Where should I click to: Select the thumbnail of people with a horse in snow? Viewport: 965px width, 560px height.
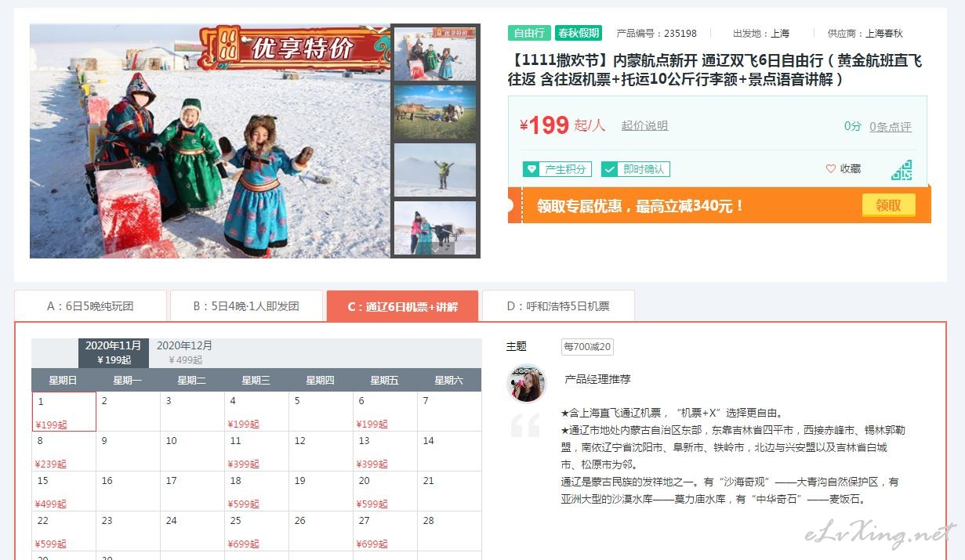pos(435,228)
